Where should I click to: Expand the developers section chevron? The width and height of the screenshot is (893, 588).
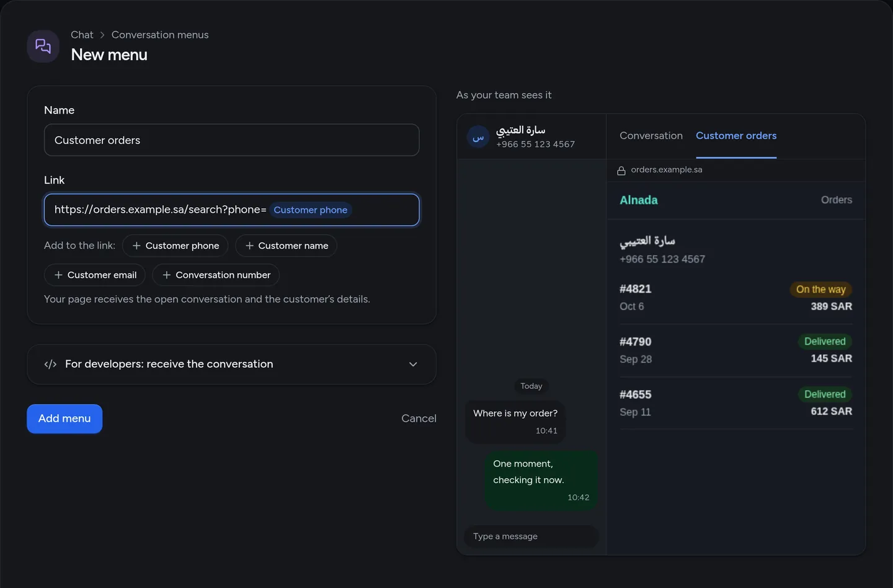[413, 364]
